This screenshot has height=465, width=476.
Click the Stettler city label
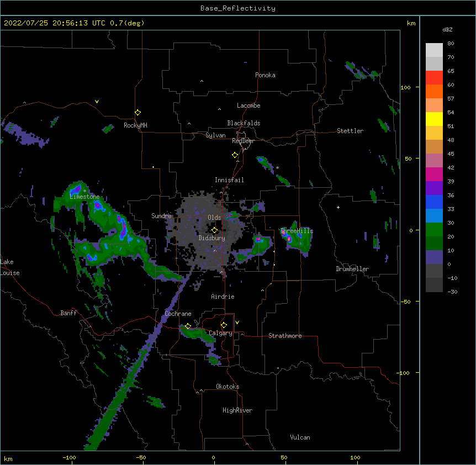pos(350,131)
